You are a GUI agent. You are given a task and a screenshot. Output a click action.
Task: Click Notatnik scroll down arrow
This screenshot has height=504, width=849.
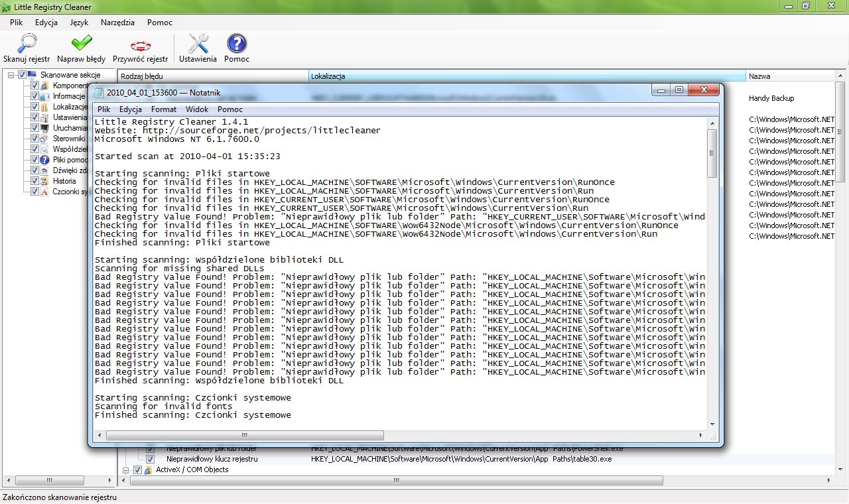click(x=712, y=424)
